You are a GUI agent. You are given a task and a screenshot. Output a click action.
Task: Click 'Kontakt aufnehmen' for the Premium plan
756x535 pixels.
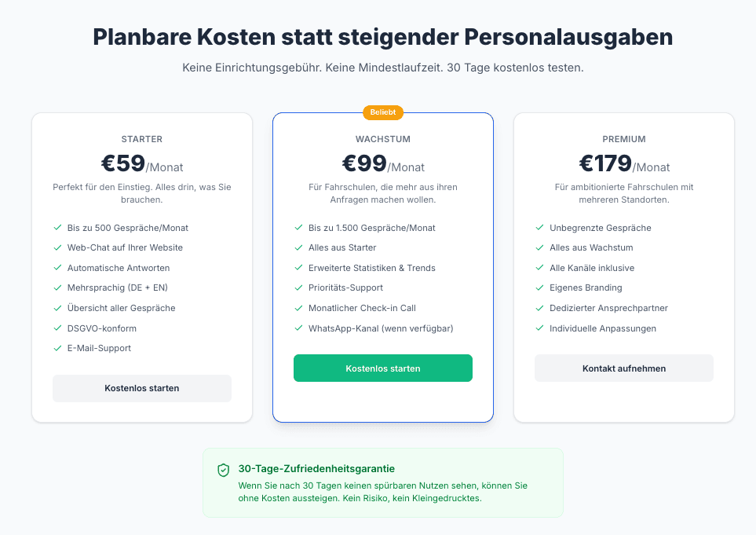[623, 368]
